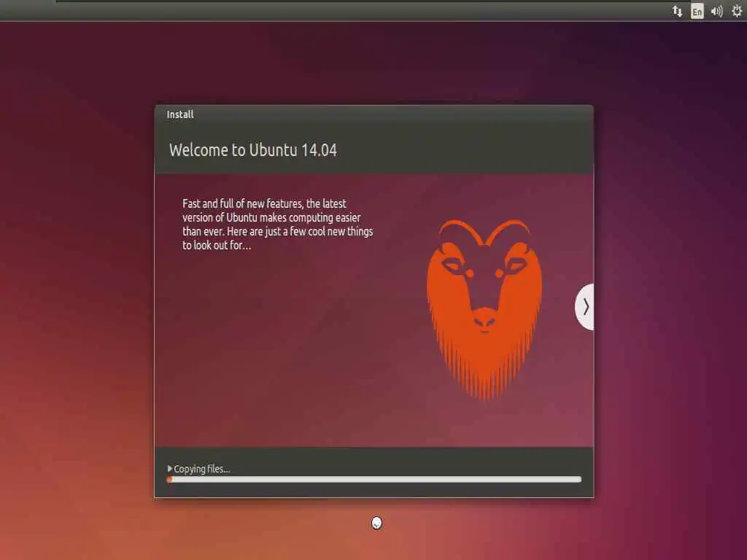Expand the Copying files details triangle

pyautogui.click(x=169, y=469)
